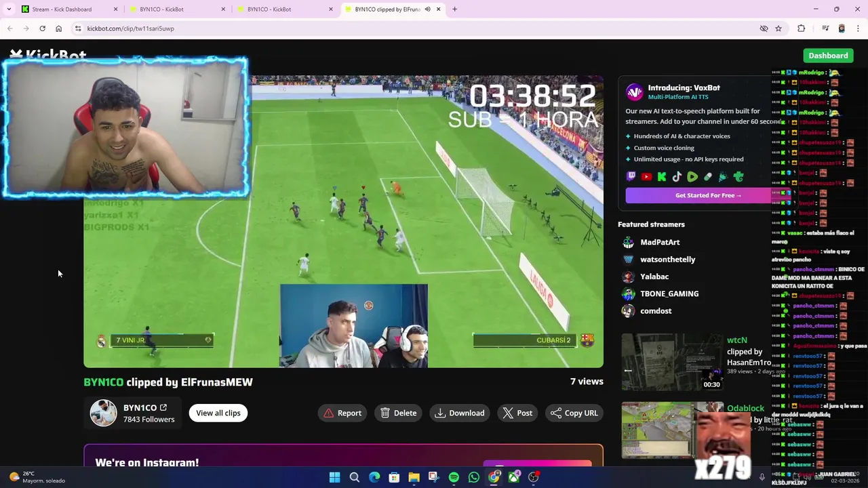Open the external link icon beside BYN1CO
868x488 pixels.
point(163,407)
